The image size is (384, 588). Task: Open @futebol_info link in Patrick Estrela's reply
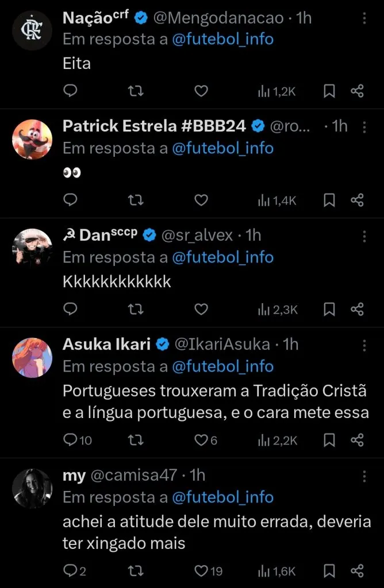[x=222, y=148]
